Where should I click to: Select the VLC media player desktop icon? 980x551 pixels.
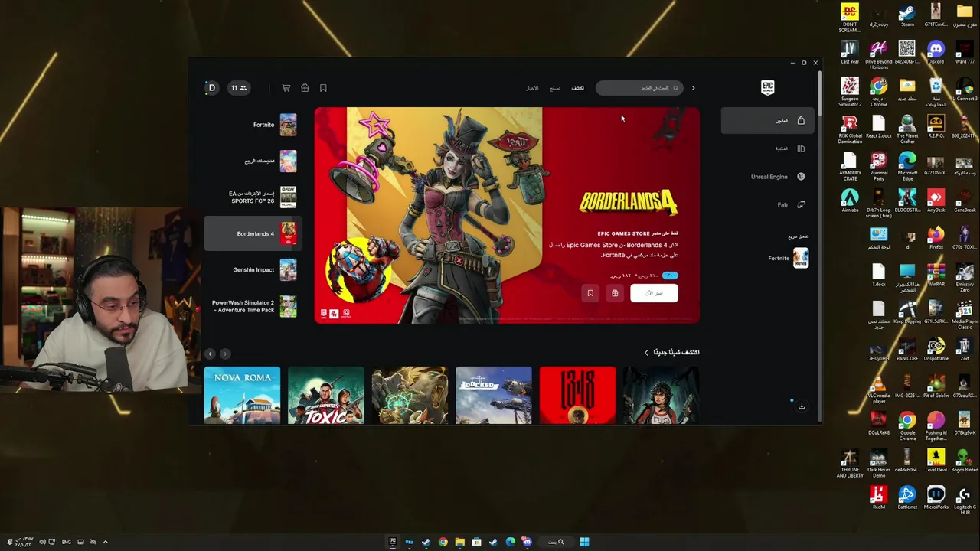879,389
